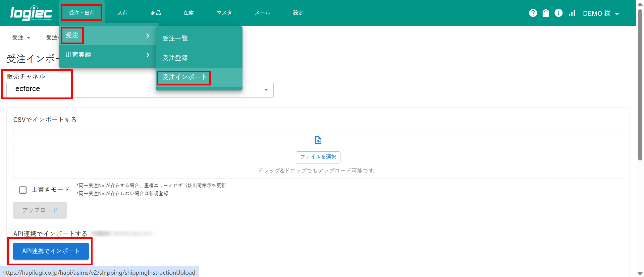
Task: Open the 設定 top menu
Action: 298,13
